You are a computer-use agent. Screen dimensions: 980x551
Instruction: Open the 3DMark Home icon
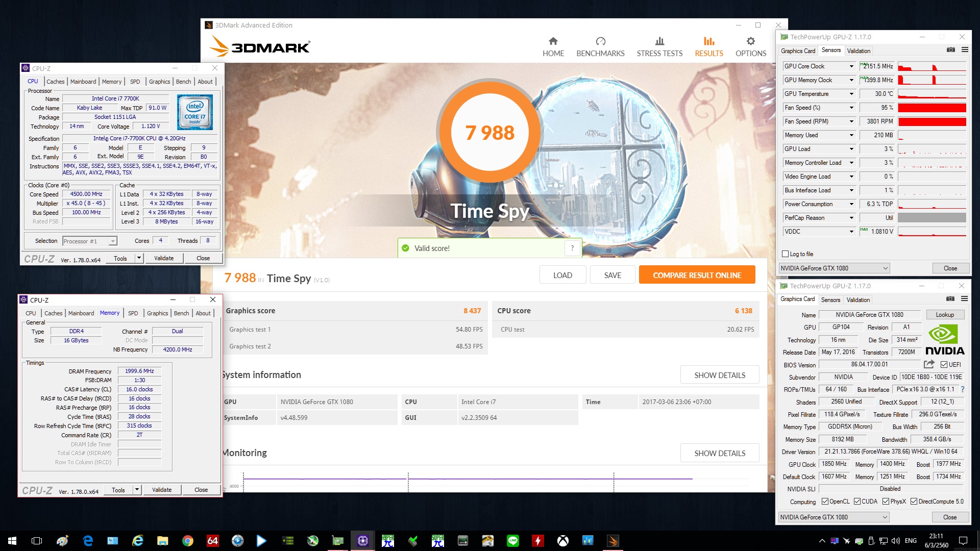pyautogui.click(x=553, y=41)
